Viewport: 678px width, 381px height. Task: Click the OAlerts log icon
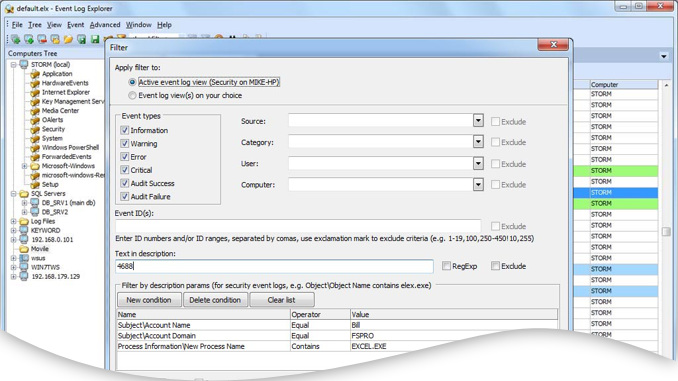pyautogui.click(x=35, y=120)
